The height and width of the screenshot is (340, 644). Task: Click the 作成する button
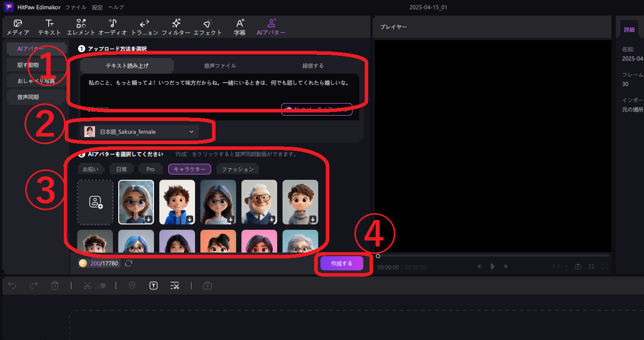click(341, 263)
